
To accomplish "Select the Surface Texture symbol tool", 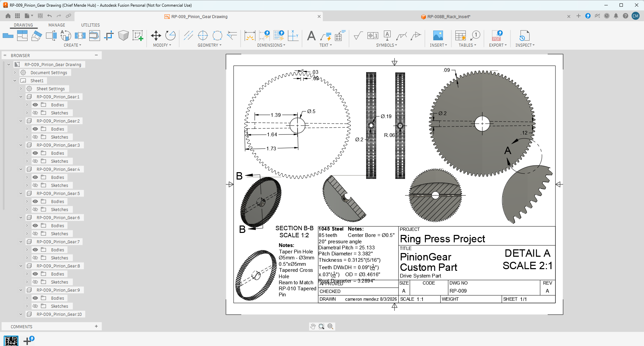I will [358, 36].
